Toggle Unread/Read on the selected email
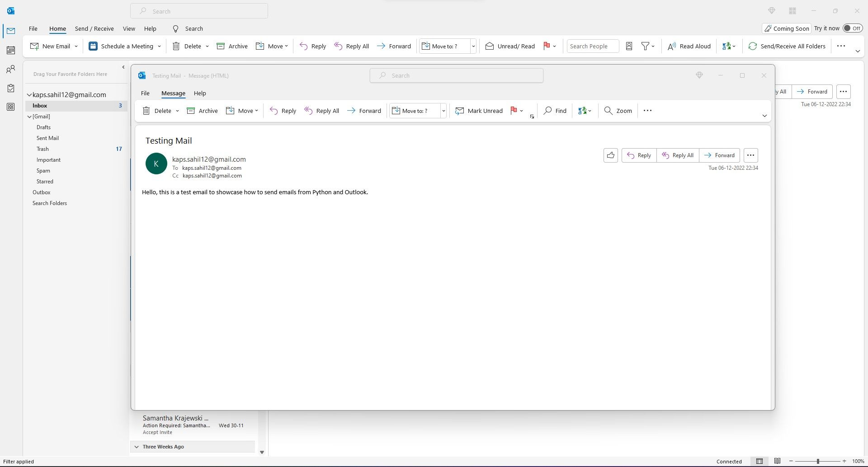Viewport: 868px width, 467px height. (x=509, y=46)
